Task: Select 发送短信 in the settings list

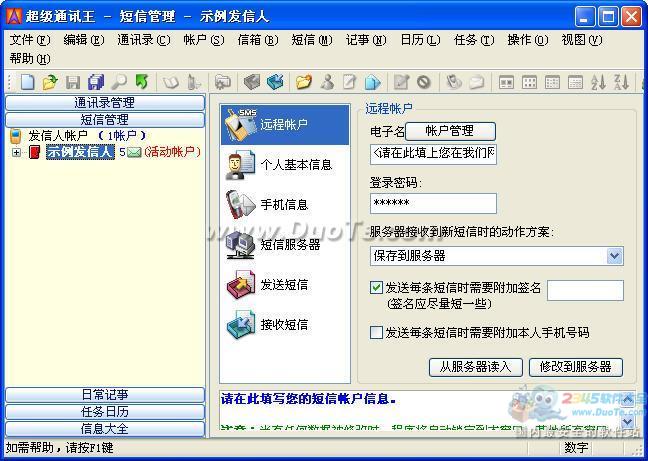Action: pos(285,285)
